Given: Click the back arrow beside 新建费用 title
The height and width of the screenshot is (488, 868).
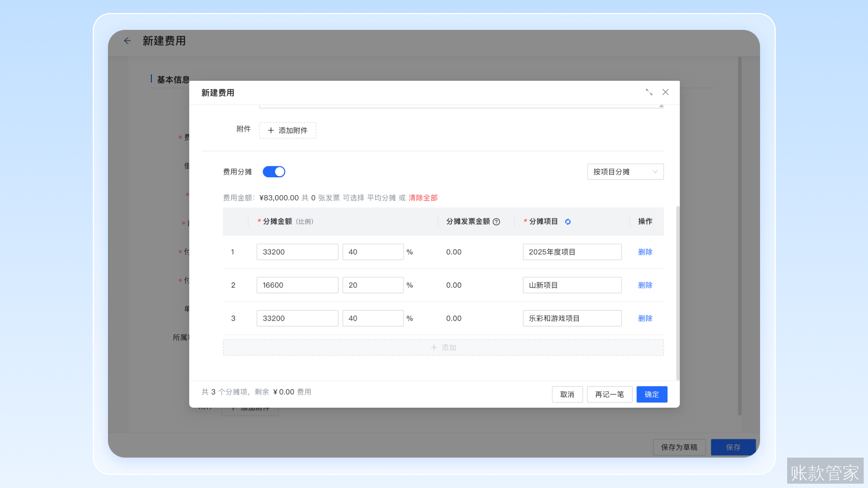Looking at the screenshot, I should (127, 41).
